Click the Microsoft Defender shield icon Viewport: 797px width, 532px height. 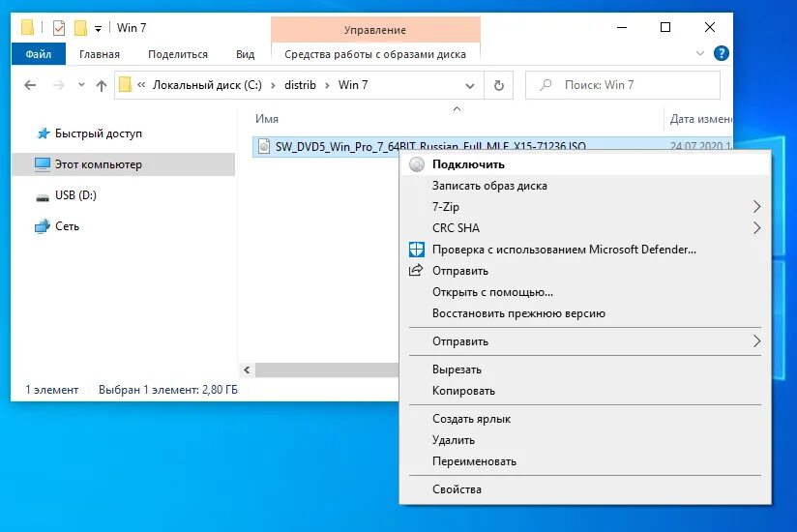tap(416, 249)
